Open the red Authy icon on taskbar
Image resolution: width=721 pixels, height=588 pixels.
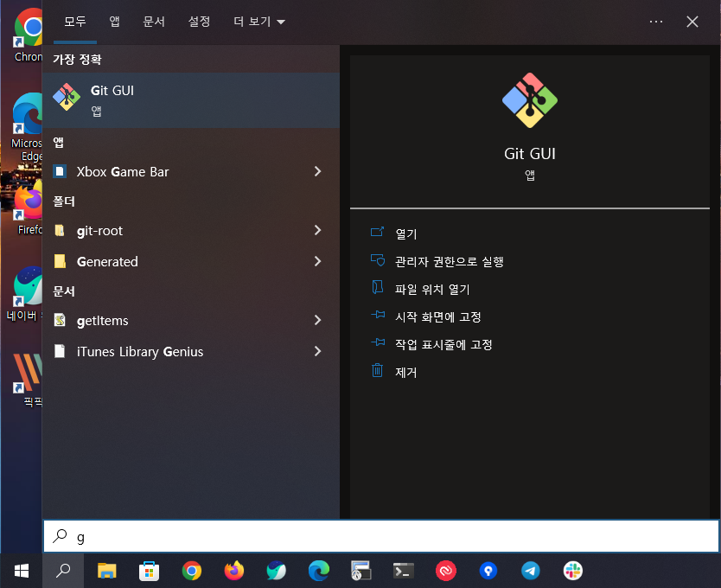coord(446,571)
